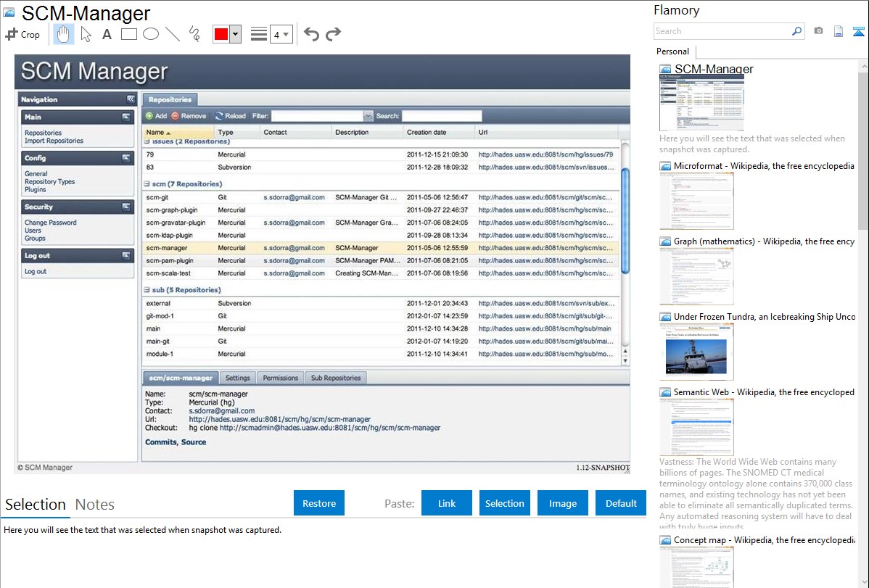Click the red color swatch
Viewport: 869px width, 588px height.
221,34
